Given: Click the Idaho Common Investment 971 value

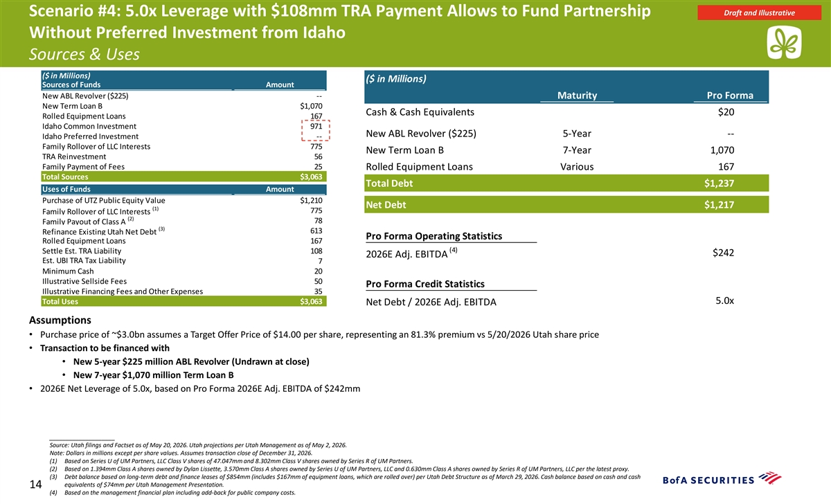Looking at the screenshot, I should [316, 126].
